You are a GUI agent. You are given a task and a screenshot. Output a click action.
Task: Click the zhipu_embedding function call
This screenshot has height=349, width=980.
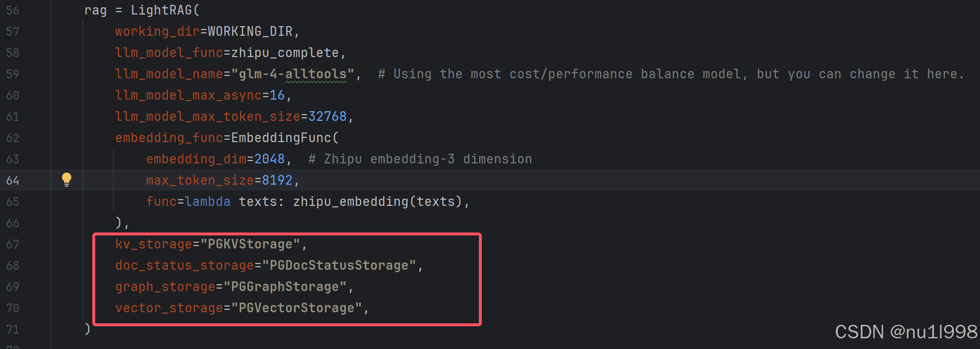coord(351,202)
